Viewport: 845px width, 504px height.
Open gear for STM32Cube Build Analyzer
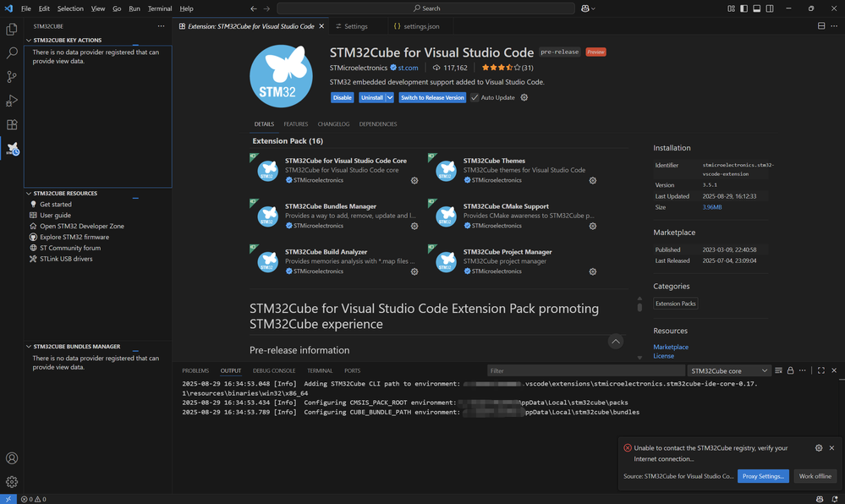(x=414, y=271)
